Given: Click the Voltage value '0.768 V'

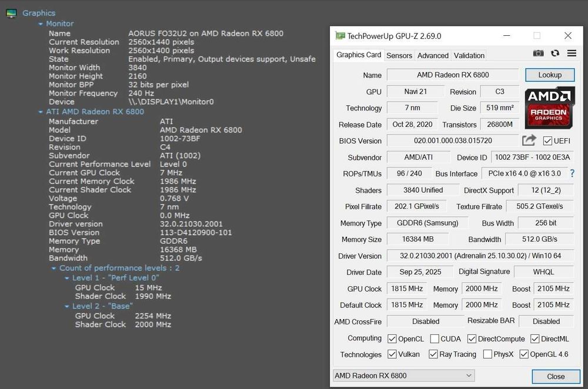Looking at the screenshot, I should click(x=175, y=199).
